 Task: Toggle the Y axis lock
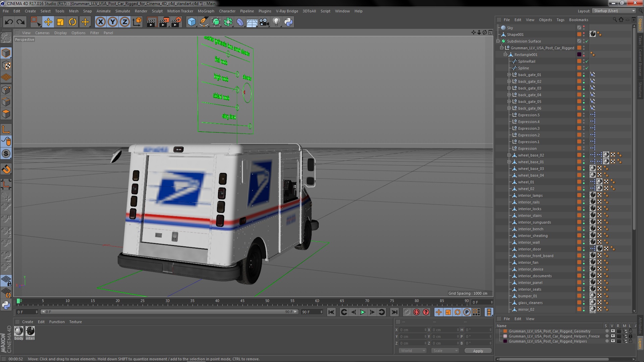tap(113, 22)
